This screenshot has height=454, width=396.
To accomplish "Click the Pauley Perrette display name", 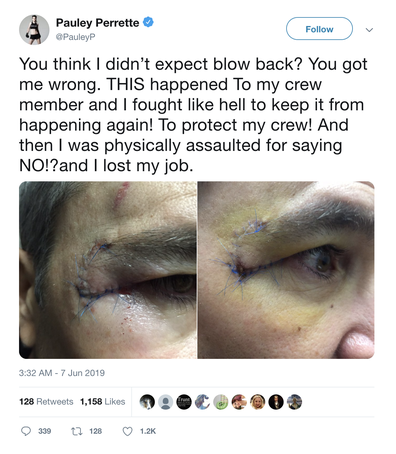I will click(97, 23).
